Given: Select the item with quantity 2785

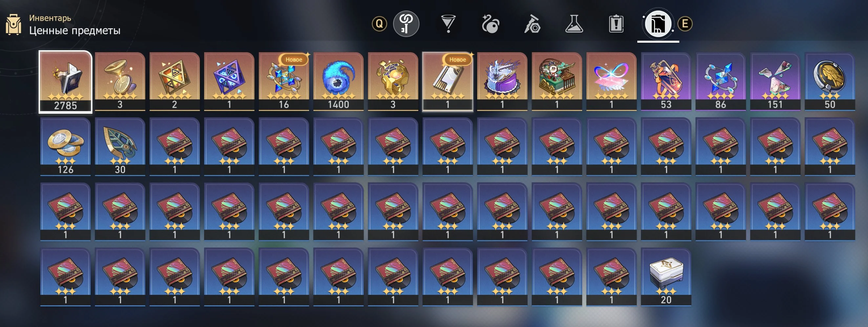Looking at the screenshot, I should (x=65, y=81).
